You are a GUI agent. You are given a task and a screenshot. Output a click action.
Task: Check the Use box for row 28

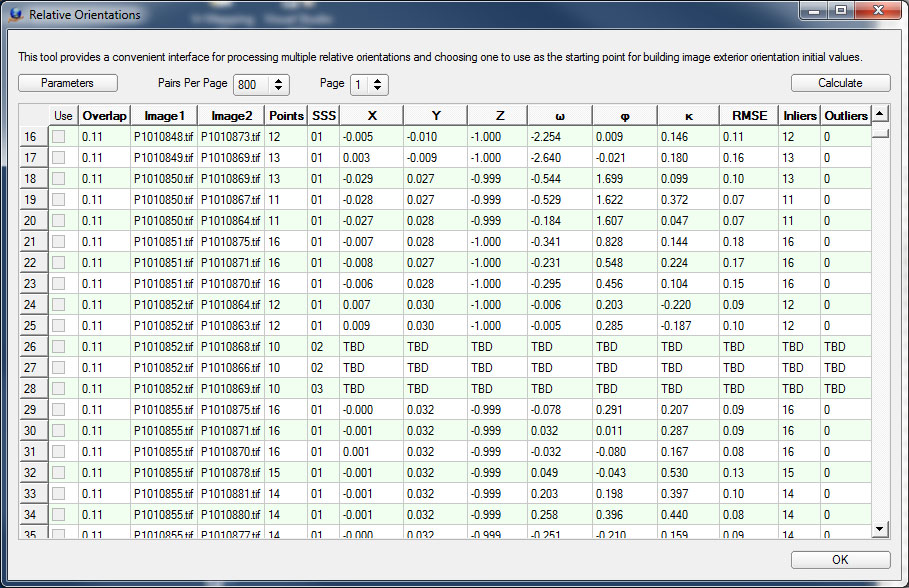59,389
